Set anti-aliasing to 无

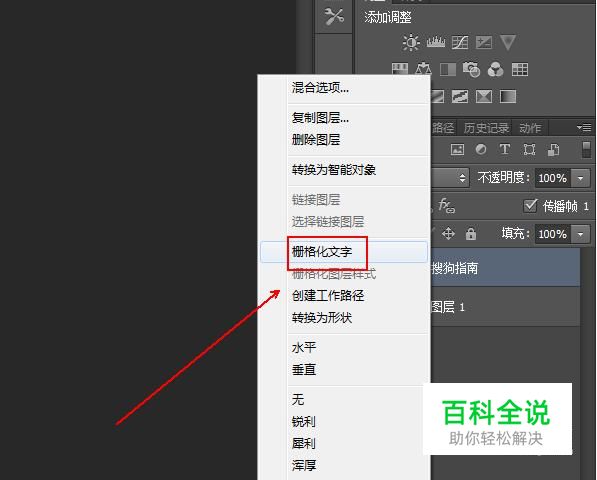coord(344,400)
